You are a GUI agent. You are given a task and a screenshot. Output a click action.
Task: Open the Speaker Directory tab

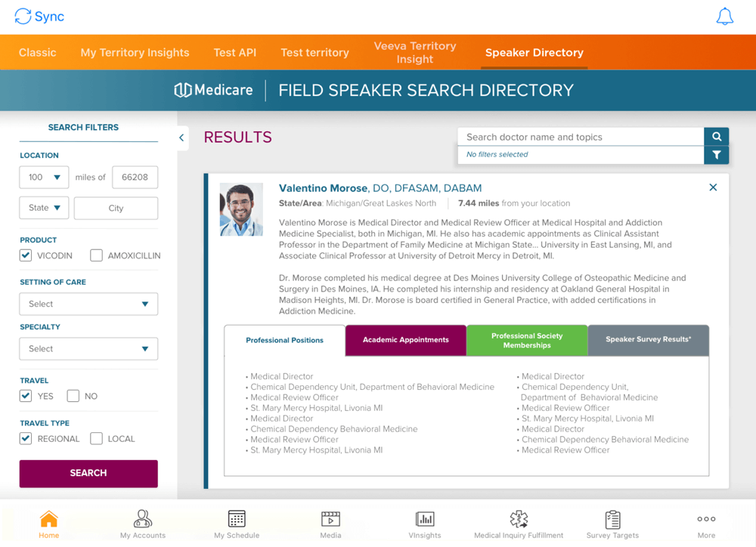point(534,52)
